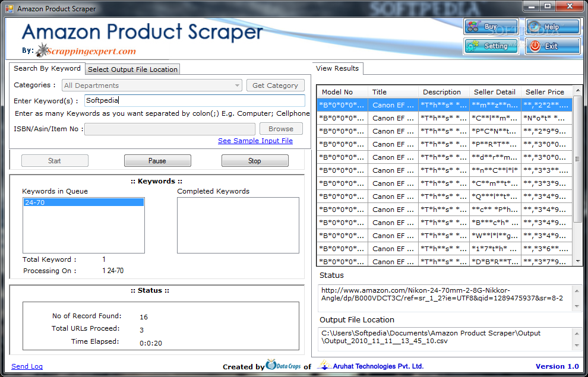Click Output File Location scroll down arrow

click(x=577, y=346)
